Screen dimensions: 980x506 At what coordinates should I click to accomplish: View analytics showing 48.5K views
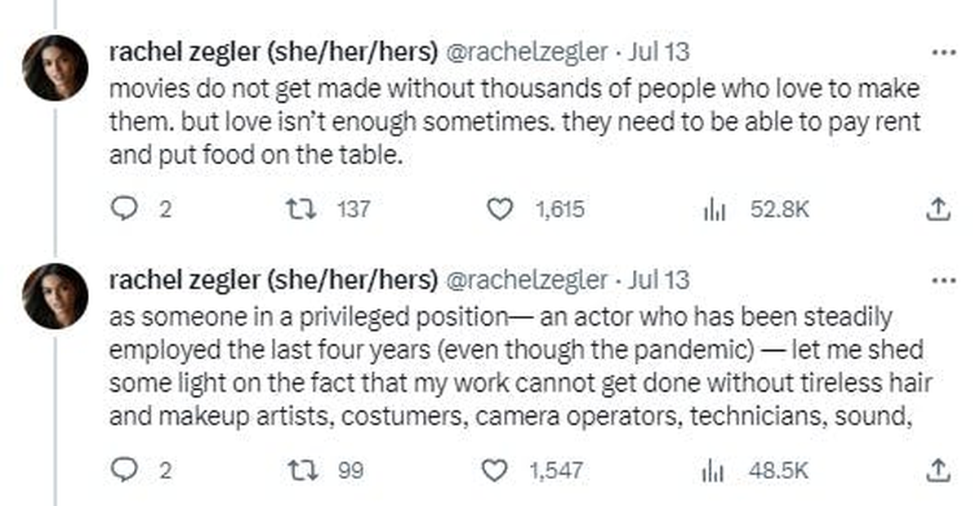pos(714,471)
